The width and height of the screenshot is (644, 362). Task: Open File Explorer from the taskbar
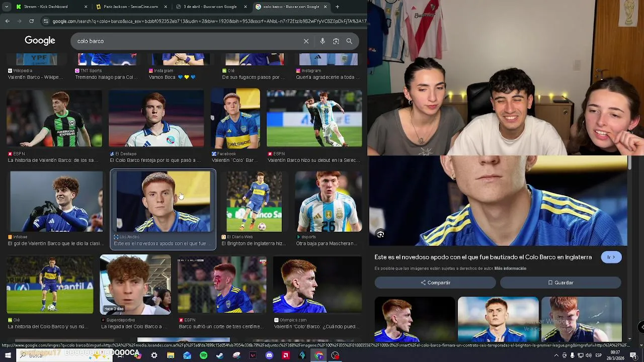pyautogui.click(x=171, y=355)
